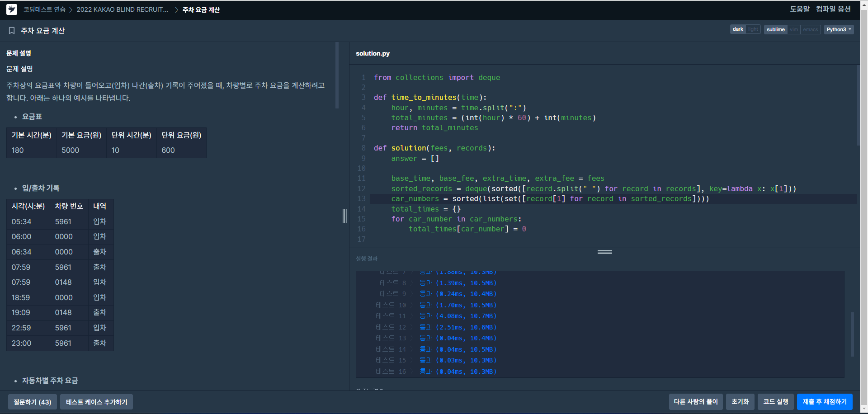Select 테스트 11 result 4.08ms
The width and height of the screenshot is (868, 414).
click(436, 316)
